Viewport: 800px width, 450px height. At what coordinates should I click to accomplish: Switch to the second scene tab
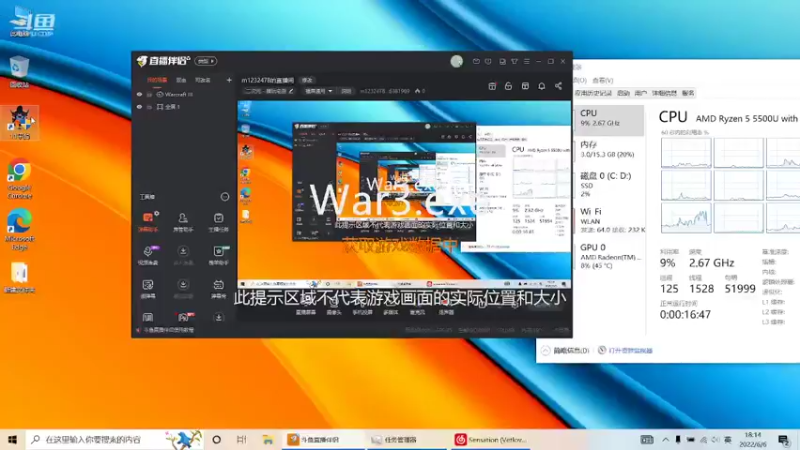pyautogui.click(x=181, y=80)
